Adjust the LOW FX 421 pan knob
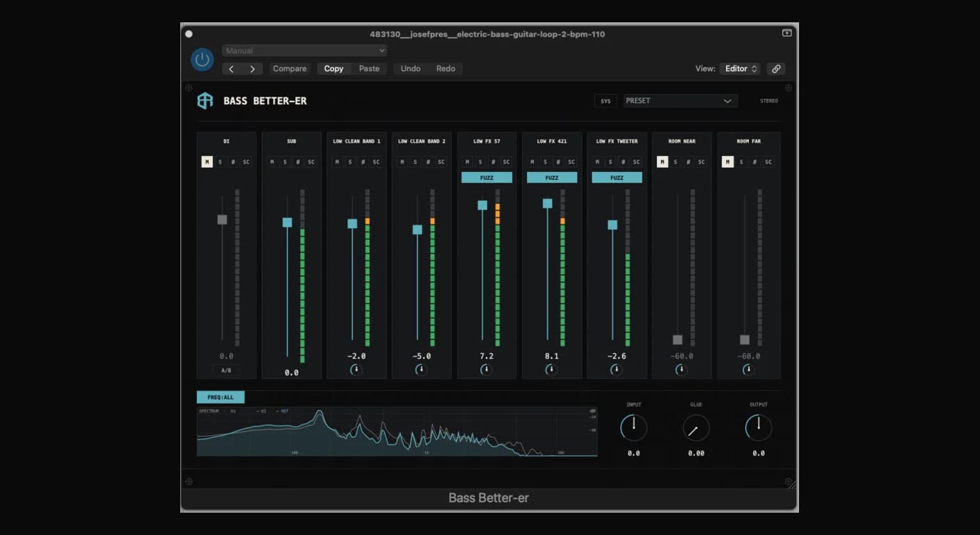The height and width of the screenshot is (535, 980). 551,369
